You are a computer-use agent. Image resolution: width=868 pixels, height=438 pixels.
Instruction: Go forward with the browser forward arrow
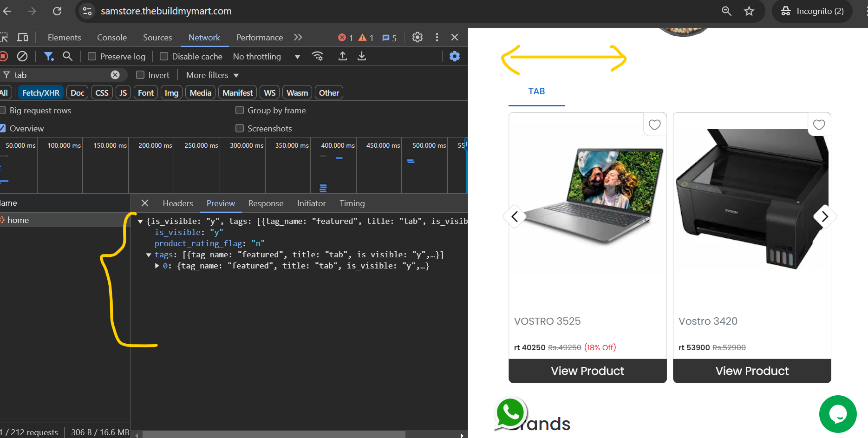coord(32,11)
